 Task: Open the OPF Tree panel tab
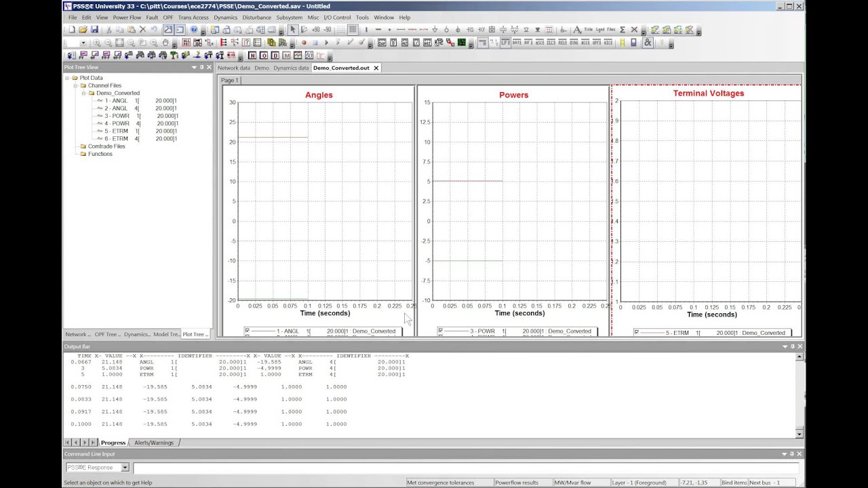pos(107,334)
